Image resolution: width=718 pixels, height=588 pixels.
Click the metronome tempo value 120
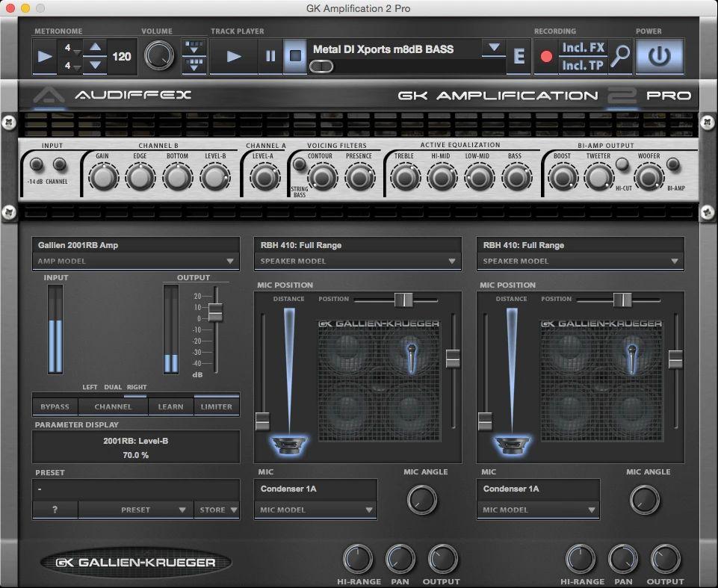121,56
